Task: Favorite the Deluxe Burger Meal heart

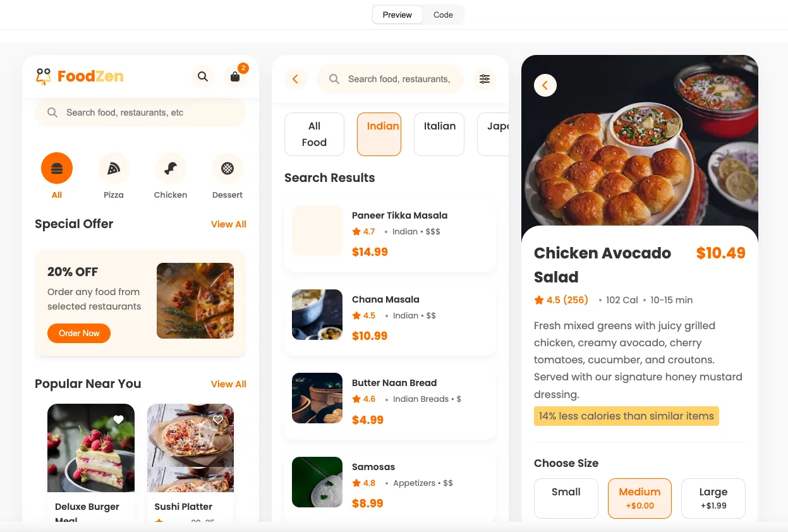Action: coord(118,420)
